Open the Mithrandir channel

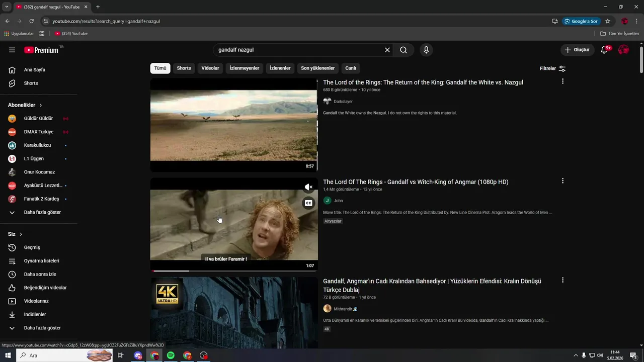point(346,309)
